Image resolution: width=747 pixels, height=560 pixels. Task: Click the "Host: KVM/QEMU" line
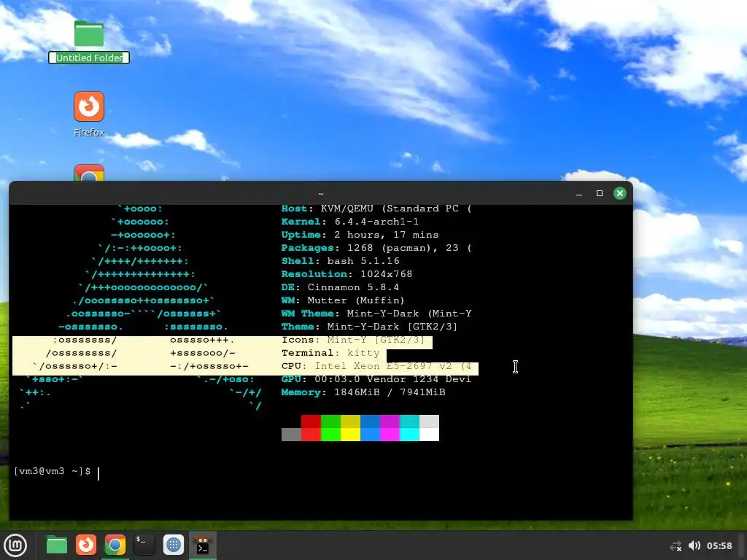[376, 209]
